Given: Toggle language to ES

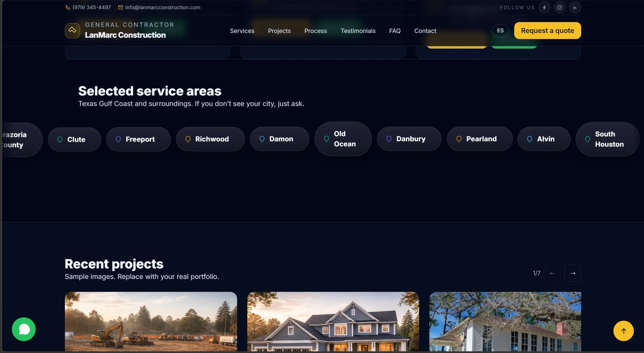Looking at the screenshot, I should coord(500,31).
